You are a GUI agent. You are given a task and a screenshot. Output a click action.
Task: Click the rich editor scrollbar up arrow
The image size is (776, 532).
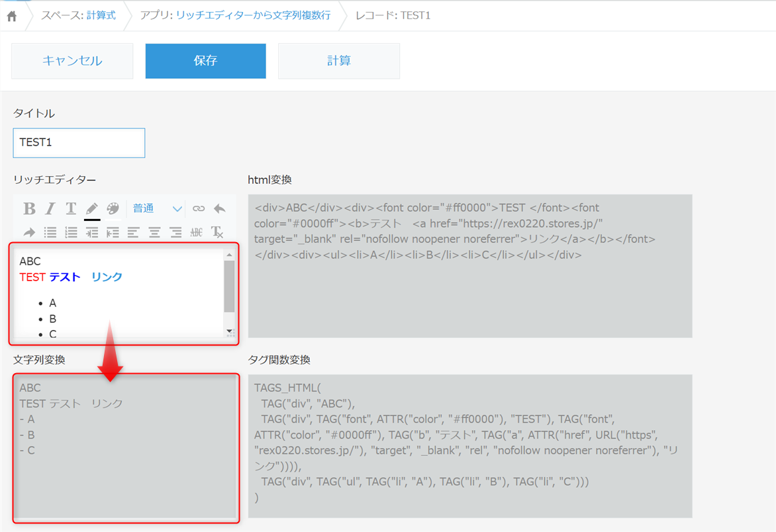click(x=229, y=255)
